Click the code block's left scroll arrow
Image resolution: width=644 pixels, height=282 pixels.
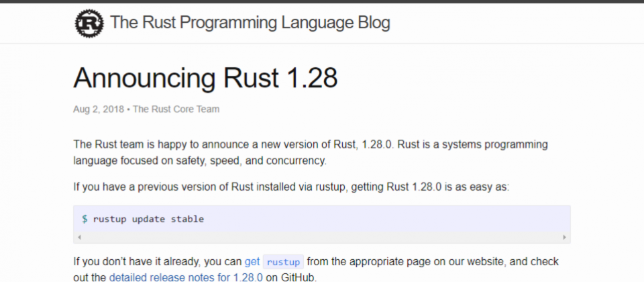tap(79, 237)
